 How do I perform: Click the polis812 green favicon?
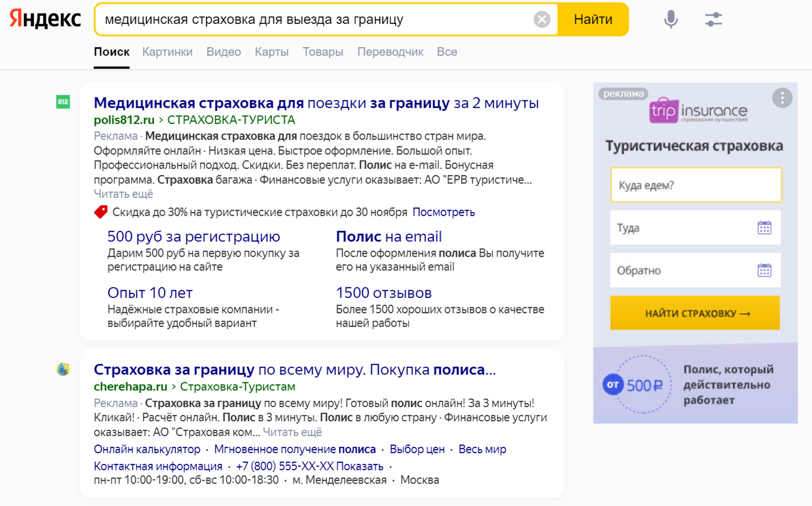pos(63,102)
